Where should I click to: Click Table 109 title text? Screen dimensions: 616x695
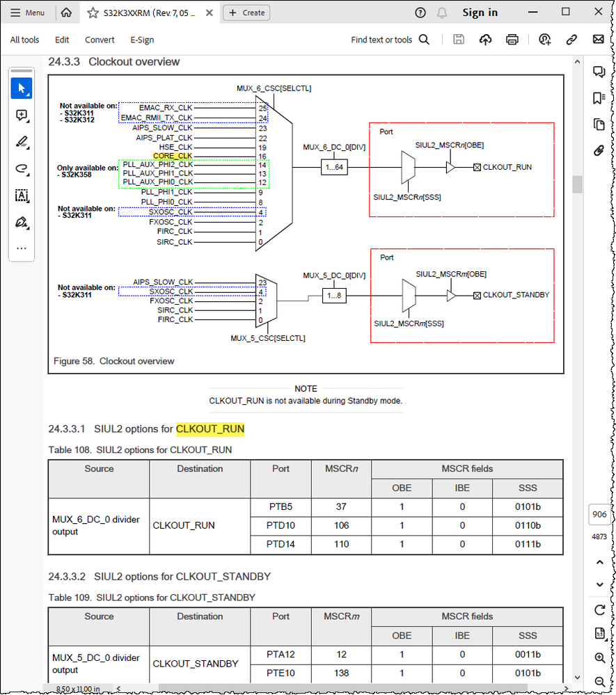click(x=152, y=598)
